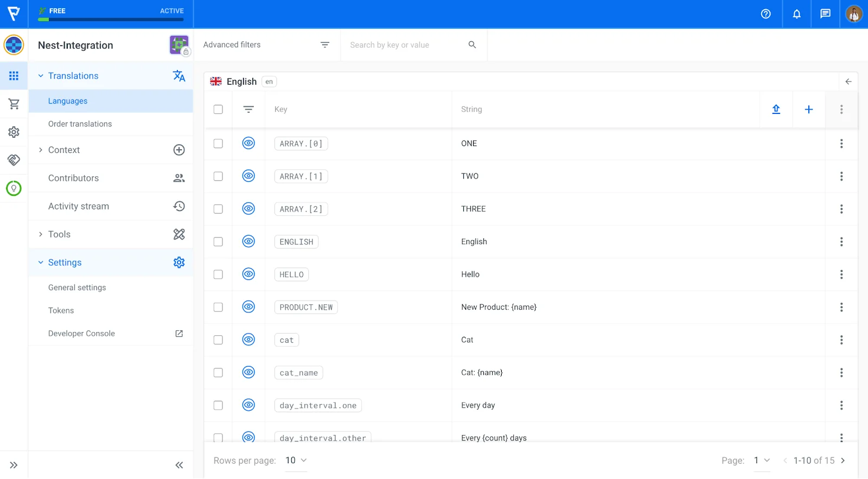Expand the Tools section
Viewport: 868px width, 479px height.
(60, 234)
